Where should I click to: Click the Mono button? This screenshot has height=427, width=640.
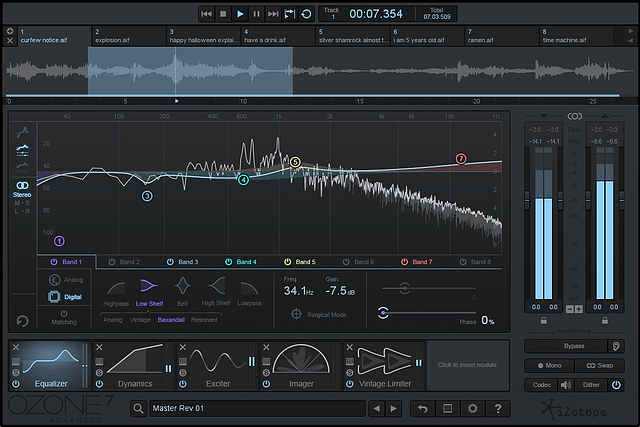point(549,365)
